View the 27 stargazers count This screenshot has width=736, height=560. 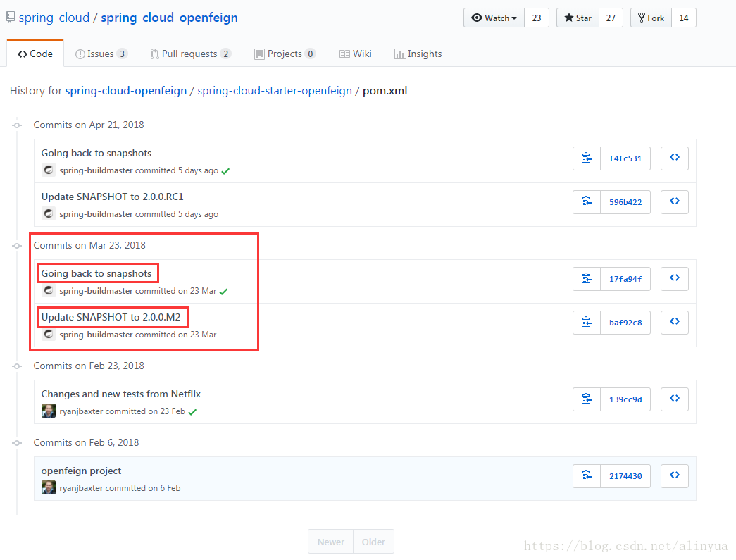pyautogui.click(x=611, y=18)
